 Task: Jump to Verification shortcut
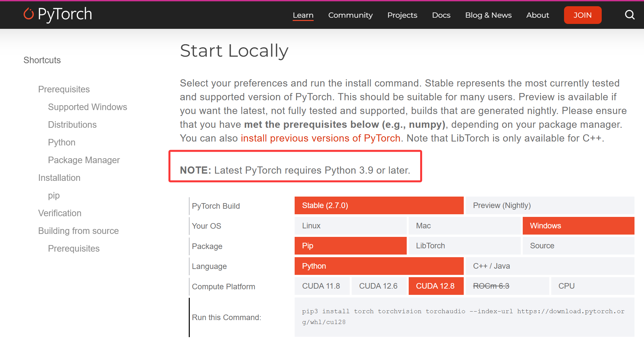(60, 213)
